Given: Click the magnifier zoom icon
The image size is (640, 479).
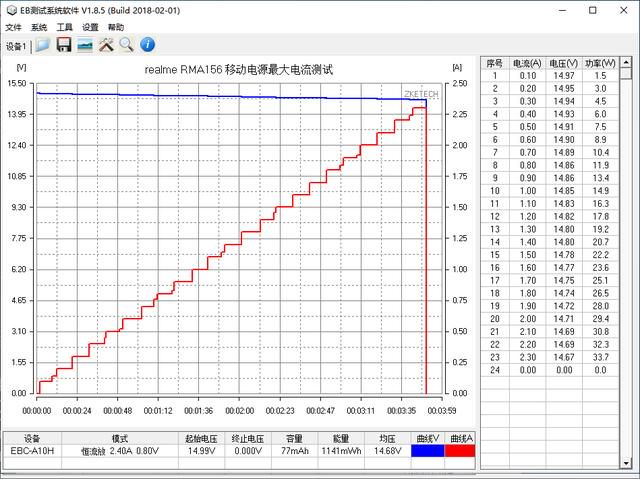Looking at the screenshot, I should tap(127, 45).
